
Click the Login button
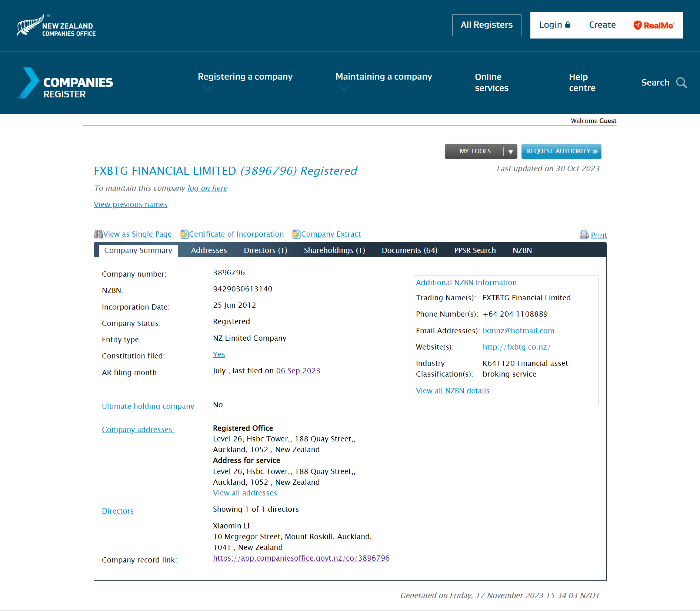click(555, 25)
